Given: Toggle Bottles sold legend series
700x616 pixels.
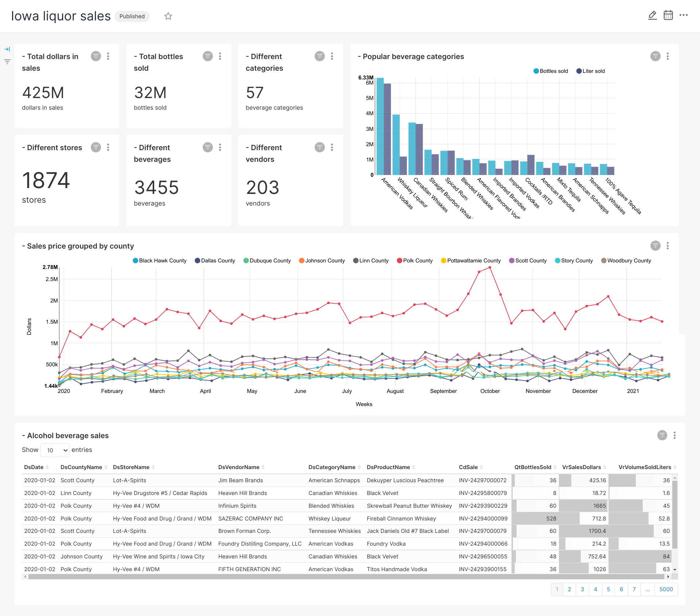Looking at the screenshot, I should pyautogui.click(x=551, y=71).
